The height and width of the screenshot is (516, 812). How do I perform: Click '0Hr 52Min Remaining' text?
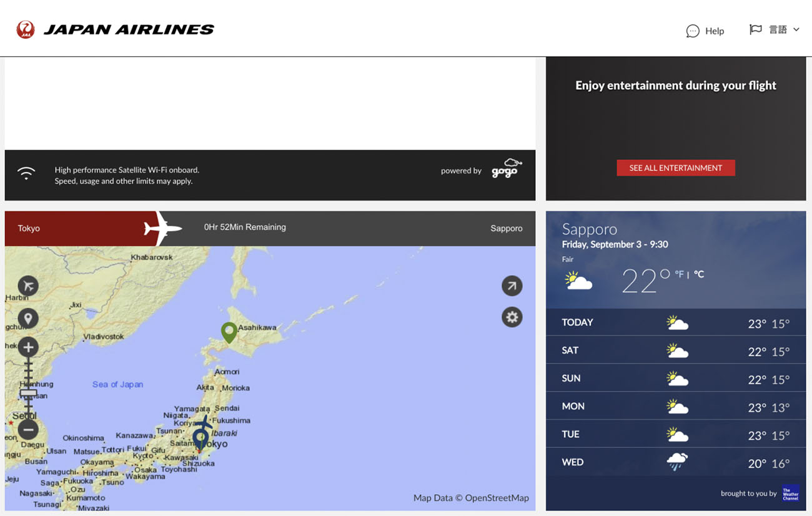click(245, 227)
